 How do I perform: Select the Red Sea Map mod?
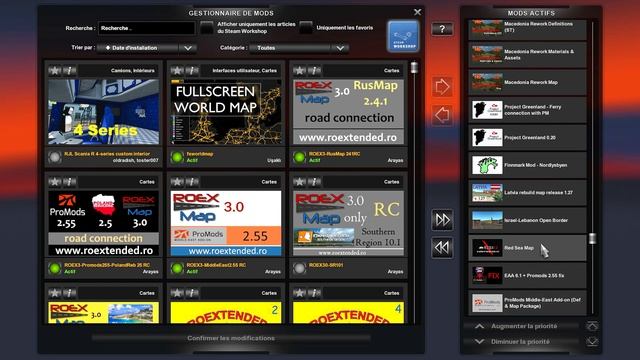pos(527,248)
